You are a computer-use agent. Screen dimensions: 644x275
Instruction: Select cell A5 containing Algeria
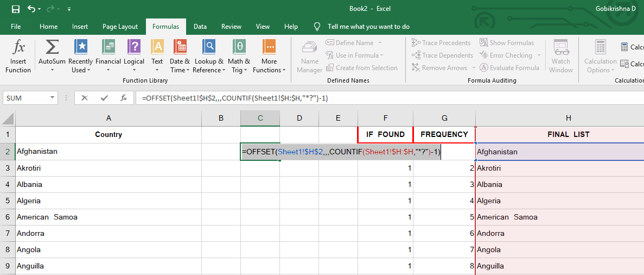(x=109, y=201)
